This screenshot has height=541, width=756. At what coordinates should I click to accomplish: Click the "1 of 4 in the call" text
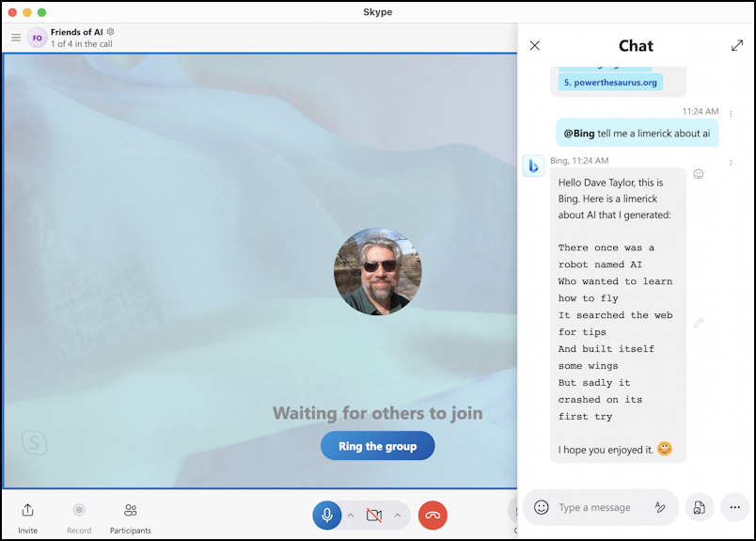[82, 44]
